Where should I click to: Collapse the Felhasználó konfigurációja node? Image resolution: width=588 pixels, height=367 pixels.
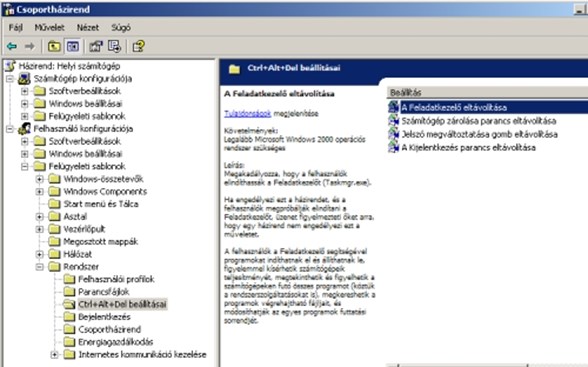[x=10, y=129]
